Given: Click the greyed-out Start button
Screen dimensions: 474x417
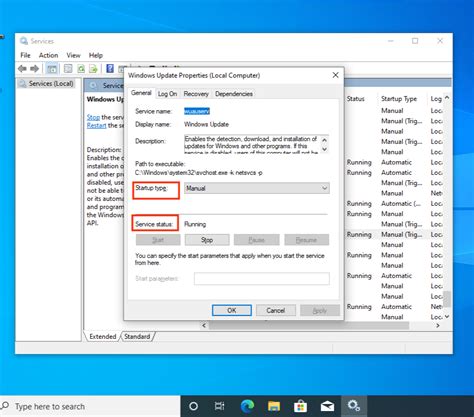Looking at the screenshot, I should click(x=158, y=240).
